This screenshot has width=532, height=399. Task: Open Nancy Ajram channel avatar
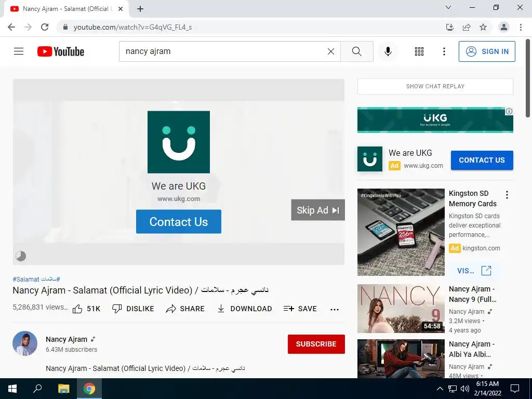click(25, 343)
